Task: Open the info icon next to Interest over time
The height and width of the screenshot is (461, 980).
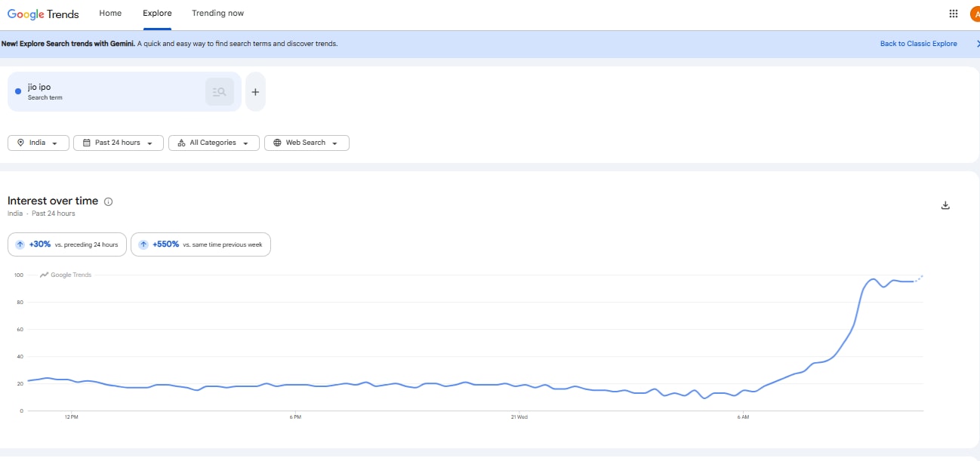Action: [x=108, y=201]
